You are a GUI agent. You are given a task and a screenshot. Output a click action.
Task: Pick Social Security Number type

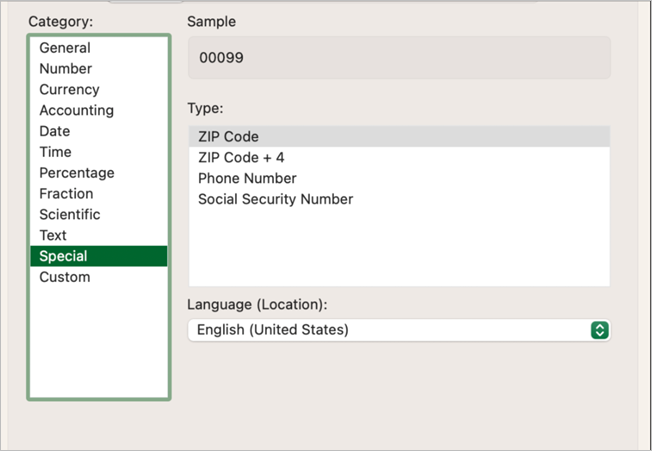pyautogui.click(x=275, y=199)
